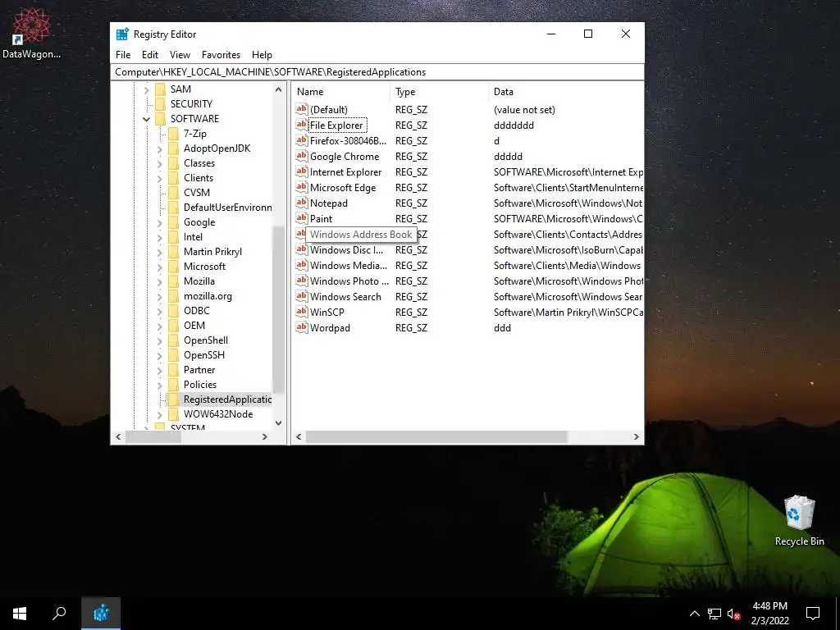
Task: Click the muted volume tray icon
Action: click(733, 614)
